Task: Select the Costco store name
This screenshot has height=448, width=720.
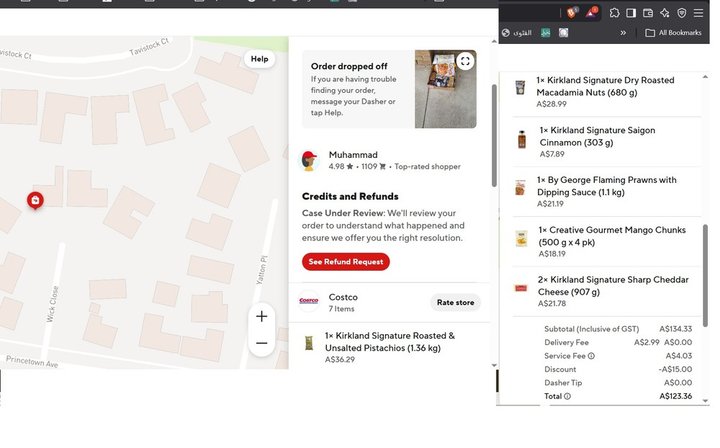Action: [x=343, y=297]
